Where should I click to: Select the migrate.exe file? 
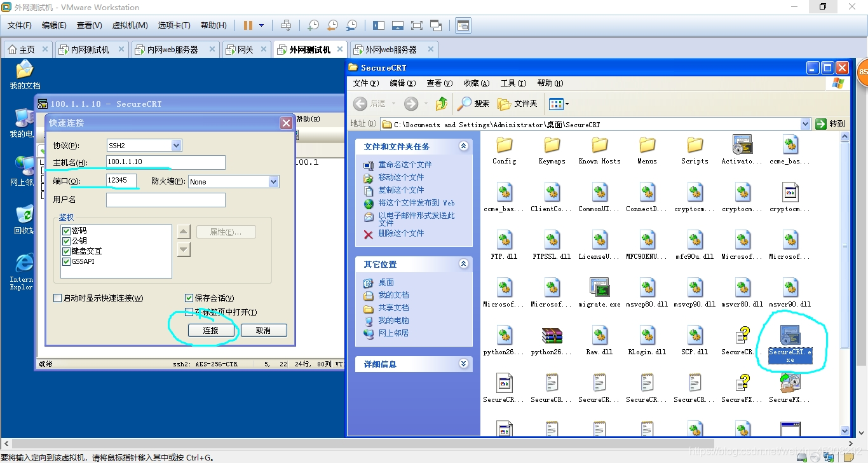point(599,293)
